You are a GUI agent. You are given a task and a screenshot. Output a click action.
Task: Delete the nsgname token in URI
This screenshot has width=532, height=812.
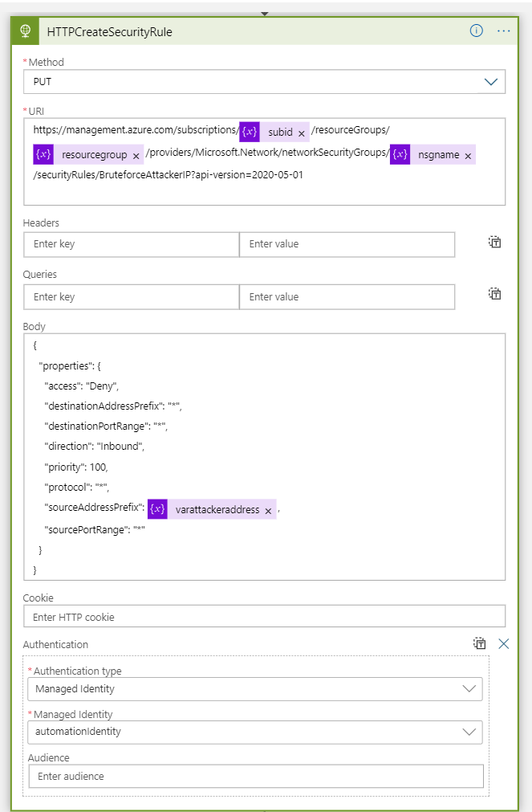click(x=468, y=156)
